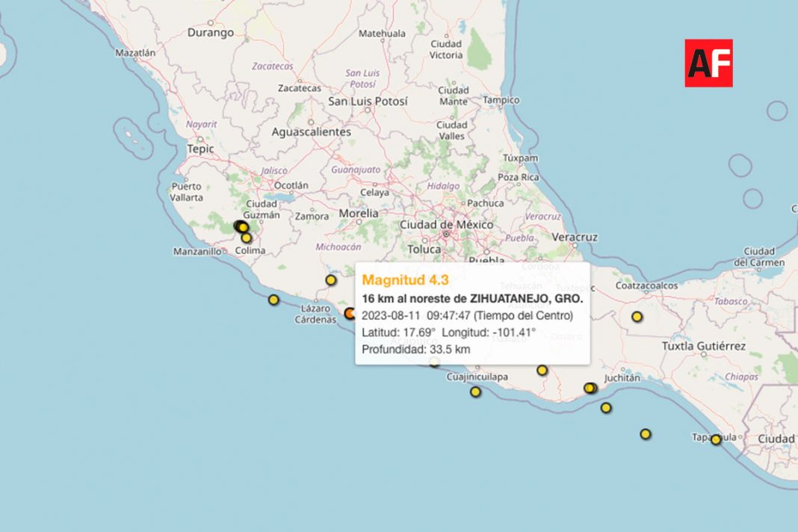Viewport: 798px width, 532px height.
Task: Click the Aguascalientes label
Action: coord(312,132)
